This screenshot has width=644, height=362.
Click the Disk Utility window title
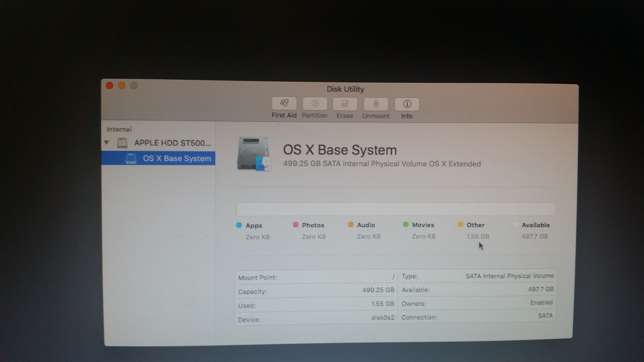(345, 89)
